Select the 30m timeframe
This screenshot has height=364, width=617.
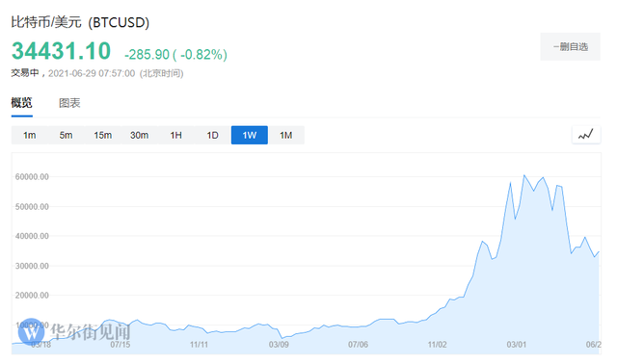click(x=139, y=135)
